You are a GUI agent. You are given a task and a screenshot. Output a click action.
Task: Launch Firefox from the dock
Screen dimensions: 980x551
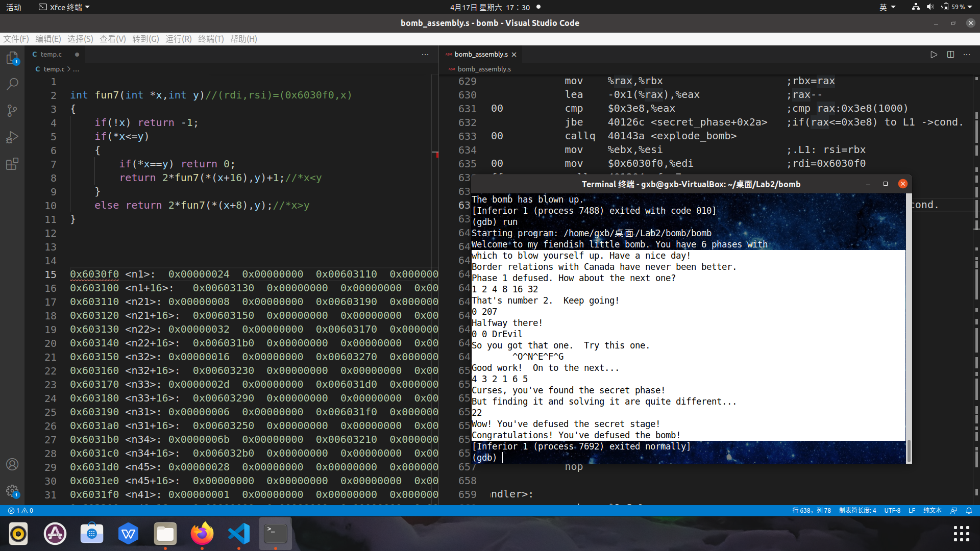point(202,534)
